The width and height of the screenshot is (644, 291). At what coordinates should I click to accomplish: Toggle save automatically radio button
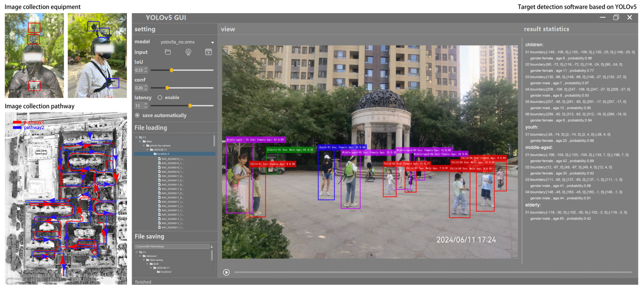point(137,116)
